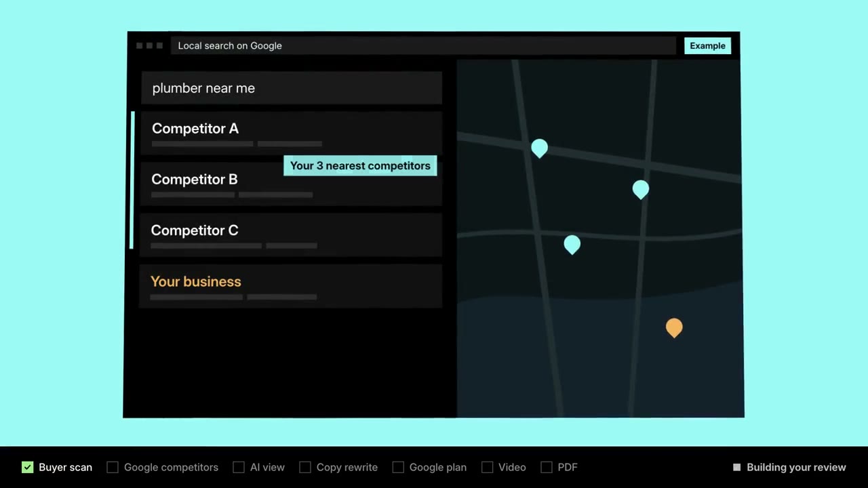This screenshot has height=488, width=868.
Task: Select the lowest cyan competitor map pin
Action: pyautogui.click(x=572, y=244)
